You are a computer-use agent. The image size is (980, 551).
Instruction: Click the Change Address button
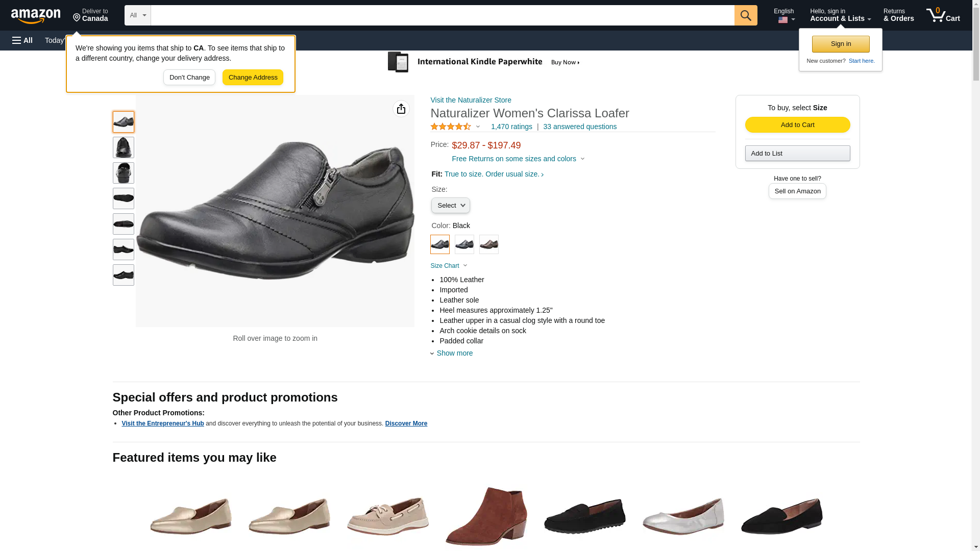pyautogui.click(x=253, y=78)
